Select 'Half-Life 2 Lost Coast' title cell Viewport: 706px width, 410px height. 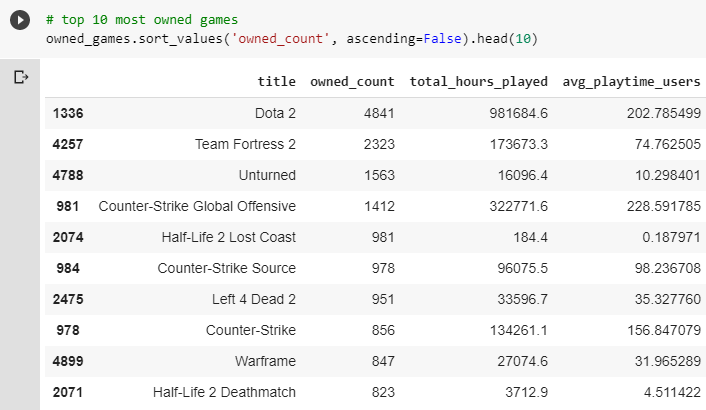coord(229,237)
